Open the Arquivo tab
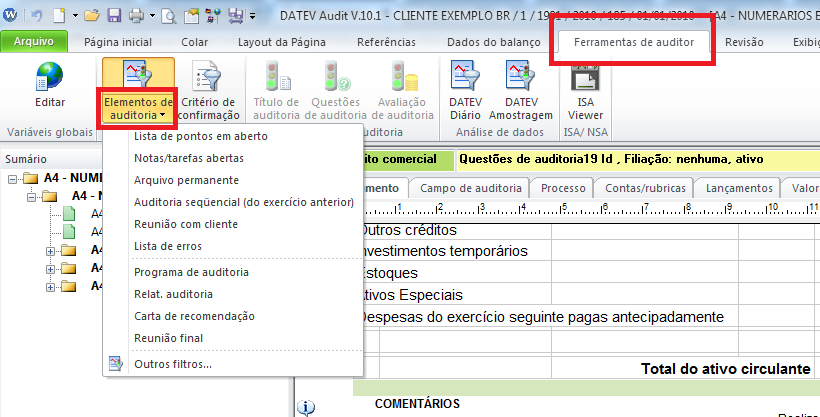The width and height of the screenshot is (820, 417). point(34,41)
